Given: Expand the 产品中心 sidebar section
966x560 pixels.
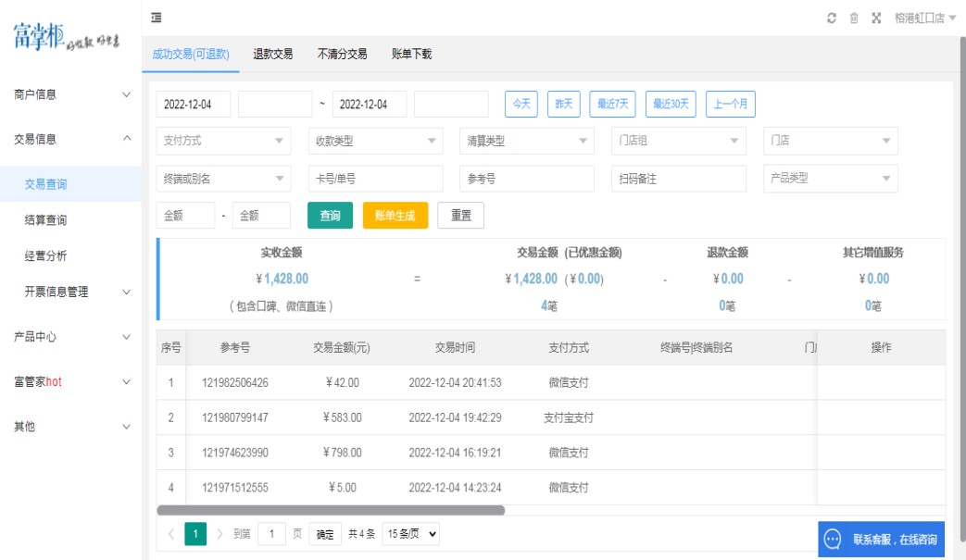Looking at the screenshot, I should (70, 337).
